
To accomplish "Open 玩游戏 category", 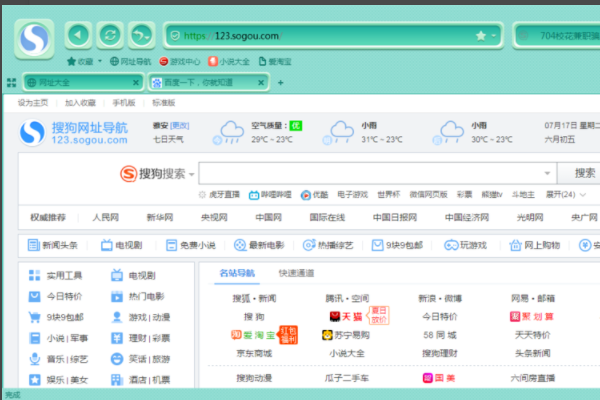I will (x=465, y=245).
